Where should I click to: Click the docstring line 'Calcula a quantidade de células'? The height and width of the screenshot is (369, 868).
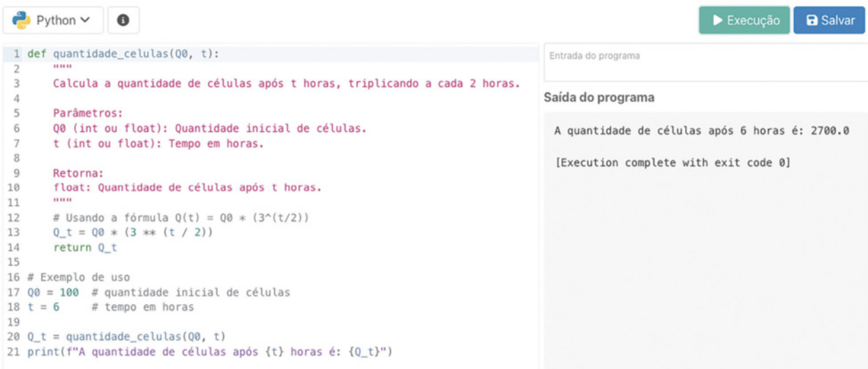[287, 84]
